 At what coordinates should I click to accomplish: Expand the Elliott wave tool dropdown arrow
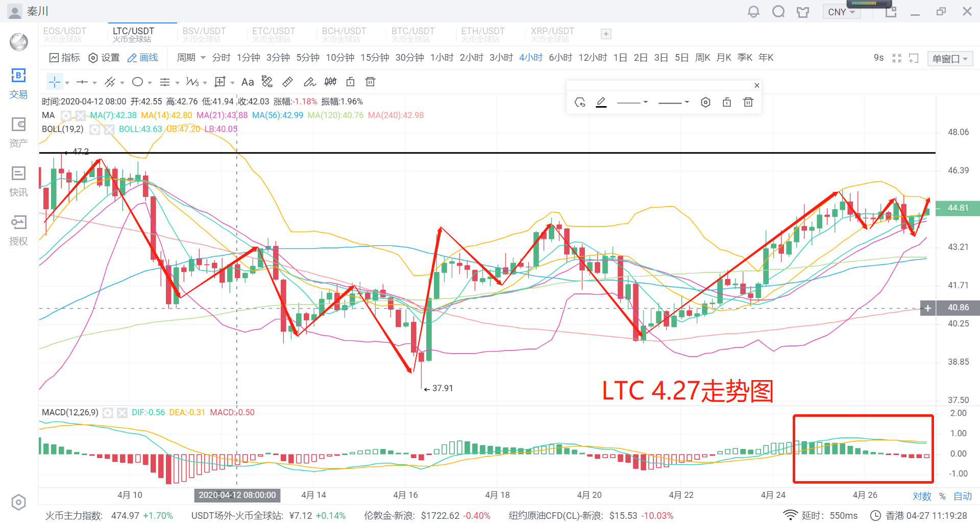(x=205, y=83)
